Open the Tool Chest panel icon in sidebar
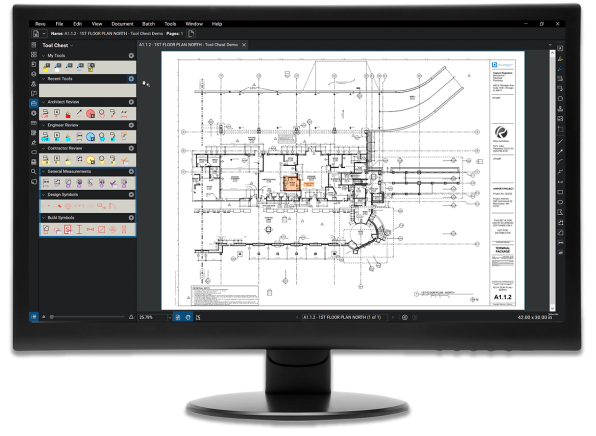This screenshot has width=596, height=436. [34, 103]
